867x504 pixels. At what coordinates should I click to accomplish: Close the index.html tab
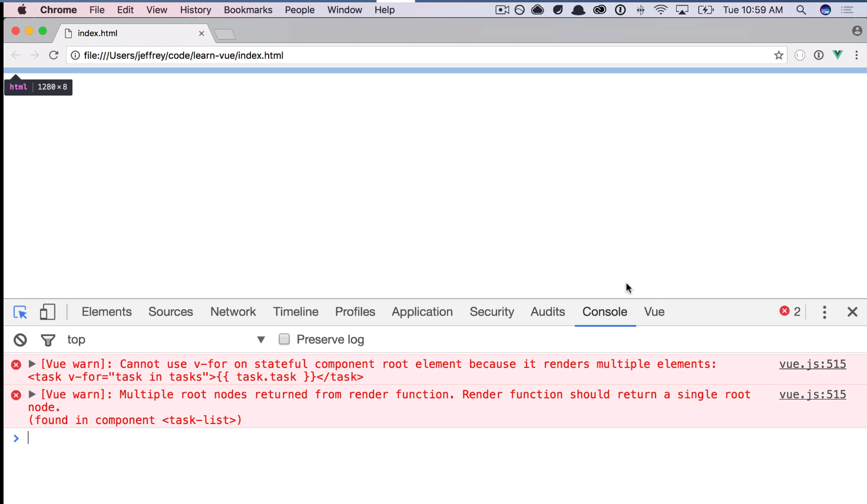201,34
